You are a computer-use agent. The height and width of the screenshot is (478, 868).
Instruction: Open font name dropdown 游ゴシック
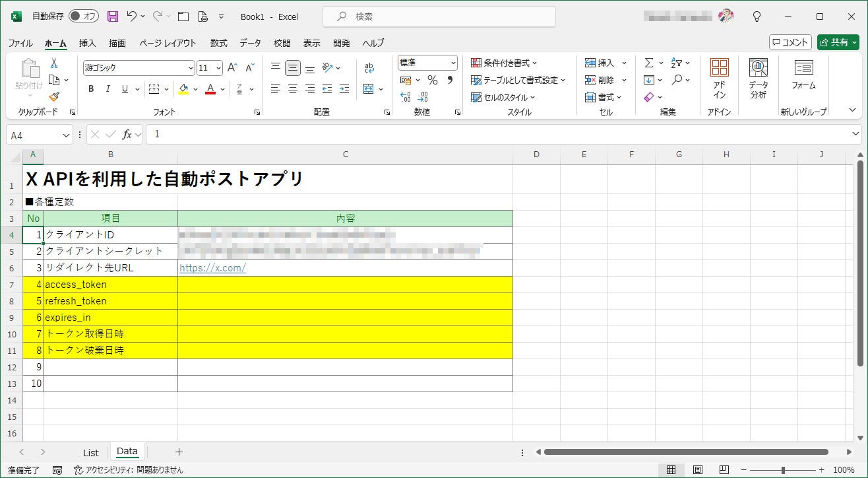click(191, 68)
